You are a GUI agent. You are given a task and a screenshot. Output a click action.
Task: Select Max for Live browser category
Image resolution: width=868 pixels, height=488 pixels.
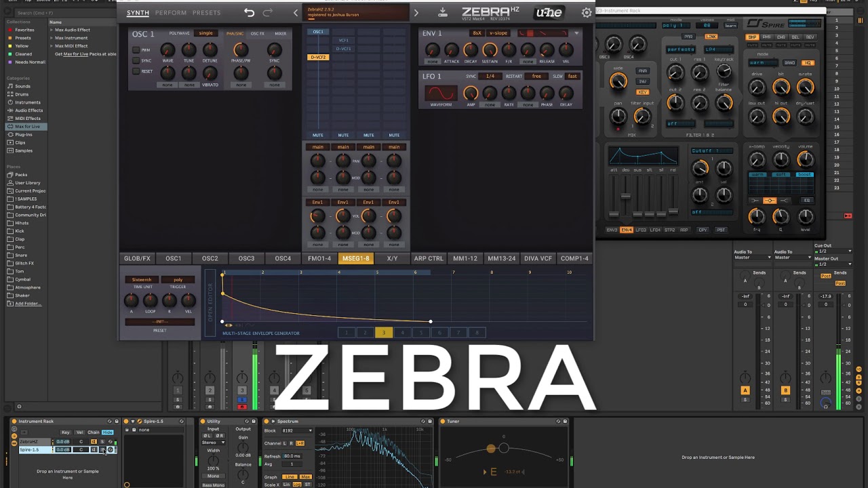(x=27, y=127)
